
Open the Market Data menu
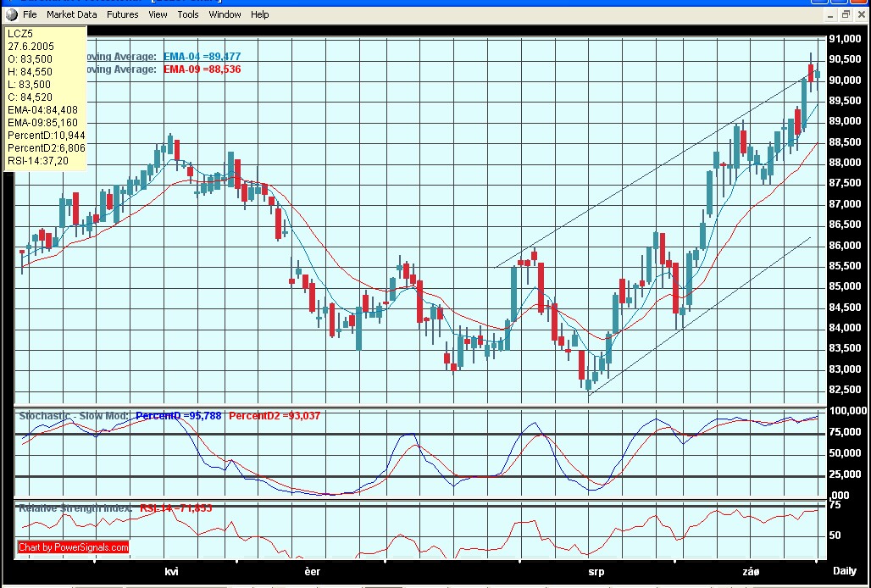pos(72,14)
